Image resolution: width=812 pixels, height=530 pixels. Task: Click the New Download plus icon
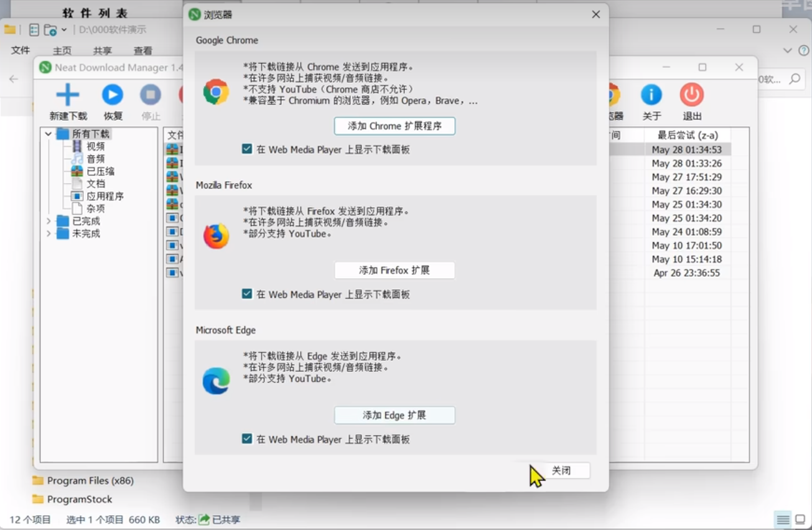tap(68, 95)
